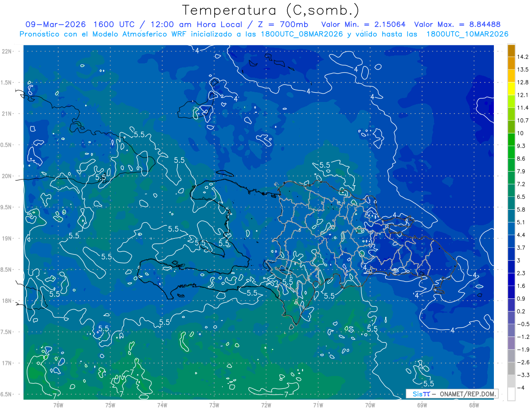Click the '4.4' colorbar value

tap(522, 235)
